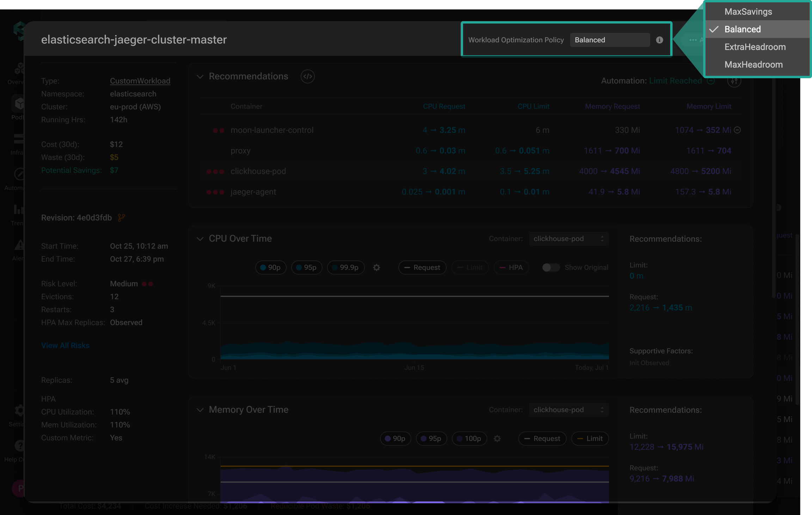Toggle the HPA line in CPU chart
The width and height of the screenshot is (812, 515).
pos(511,267)
